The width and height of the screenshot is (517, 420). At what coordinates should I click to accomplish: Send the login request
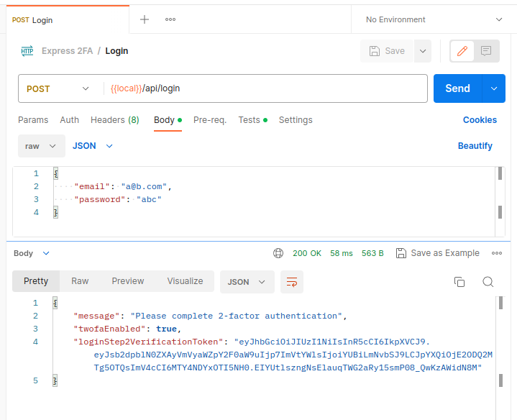[x=457, y=88]
